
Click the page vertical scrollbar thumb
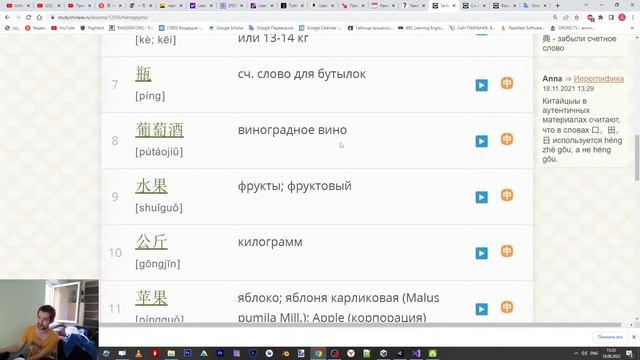tap(637, 157)
